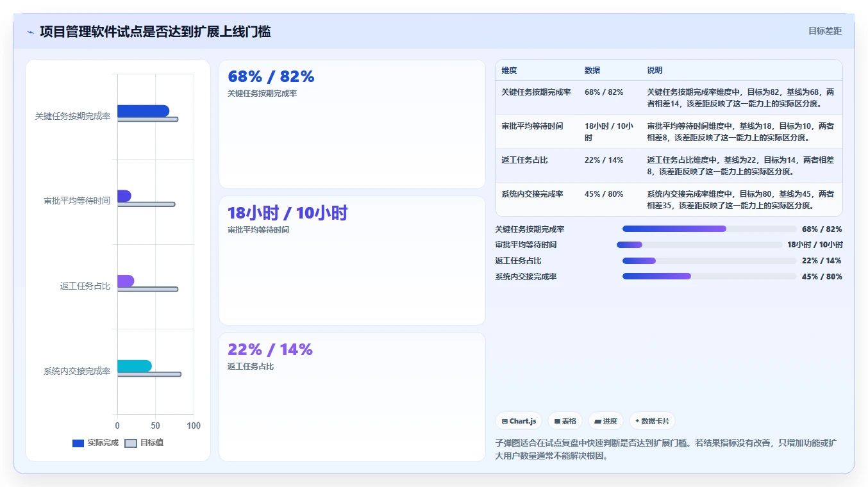
Task: Click the 返工任务占比 progress bar
Action: [709, 261]
